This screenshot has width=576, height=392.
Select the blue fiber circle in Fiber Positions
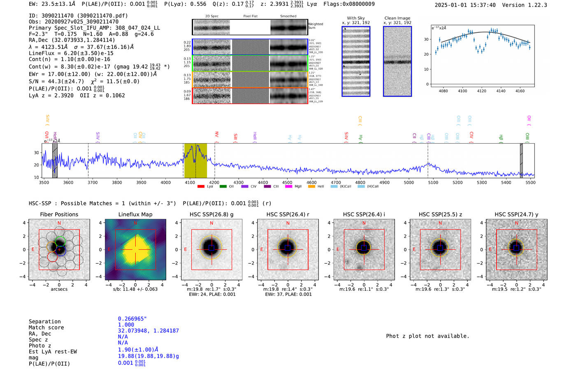coord(60,251)
